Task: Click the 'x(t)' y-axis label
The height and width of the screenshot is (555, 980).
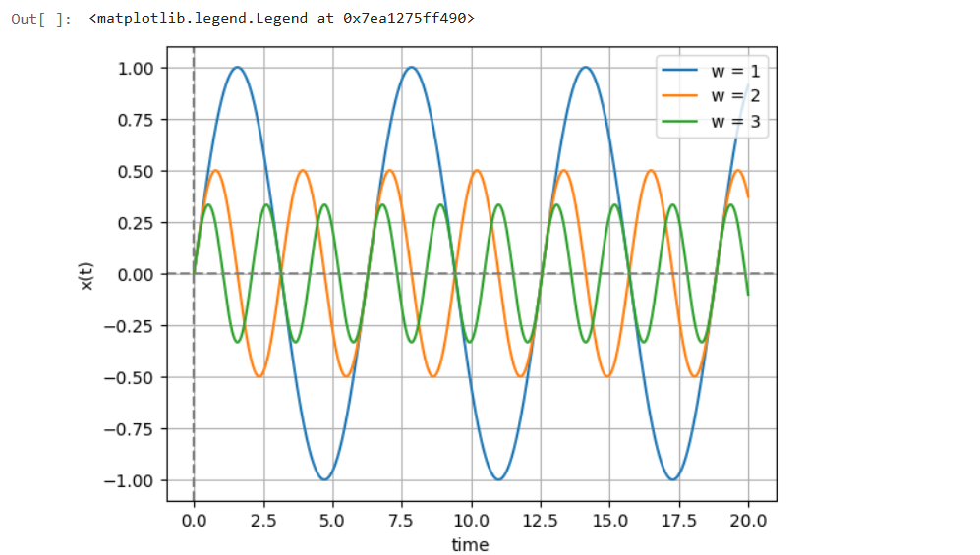Action: click(x=86, y=275)
